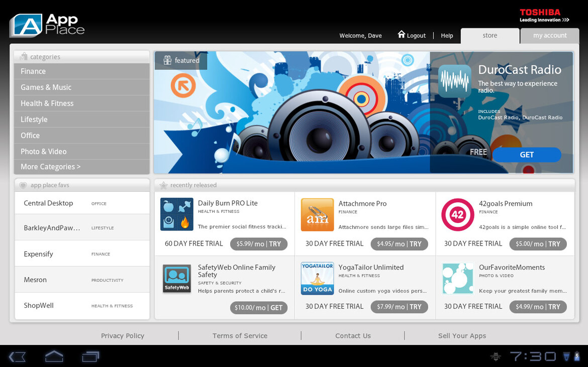Open the SafetyWeb app icon
The width and height of the screenshot is (588, 367).
point(176,279)
